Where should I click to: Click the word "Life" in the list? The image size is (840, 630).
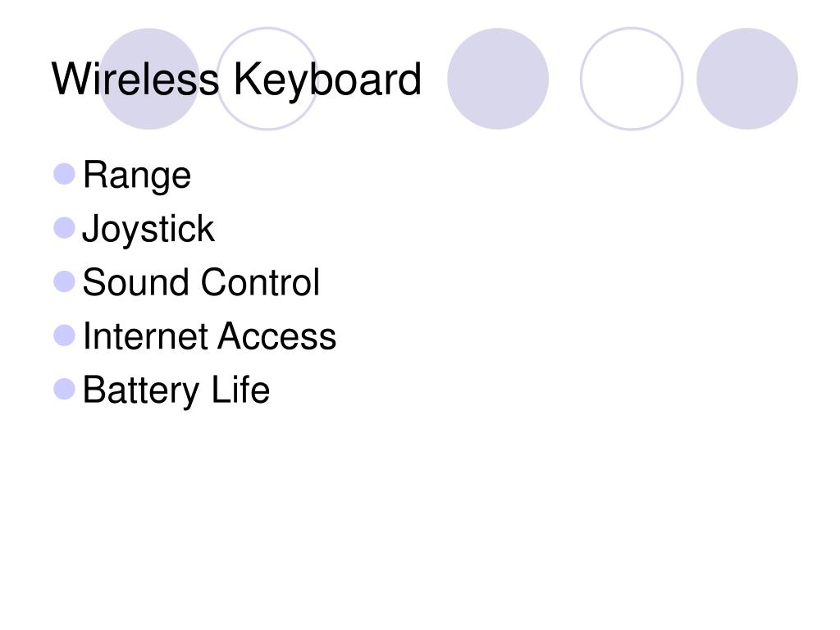click(240, 390)
